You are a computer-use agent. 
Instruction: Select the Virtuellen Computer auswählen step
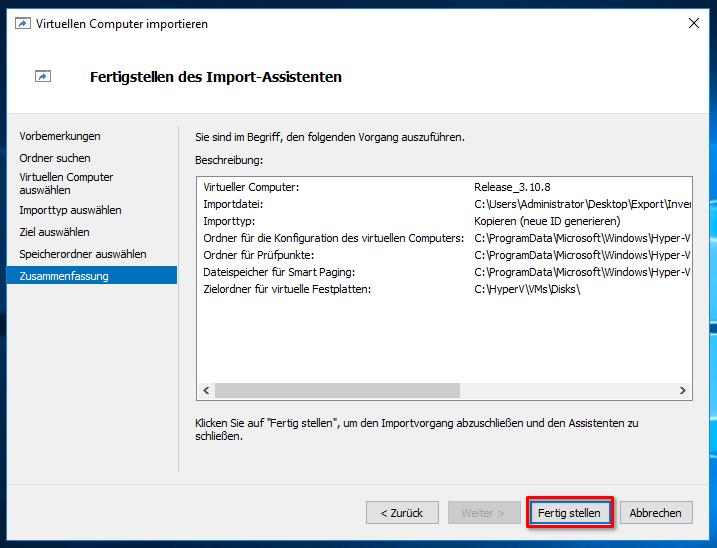66,183
